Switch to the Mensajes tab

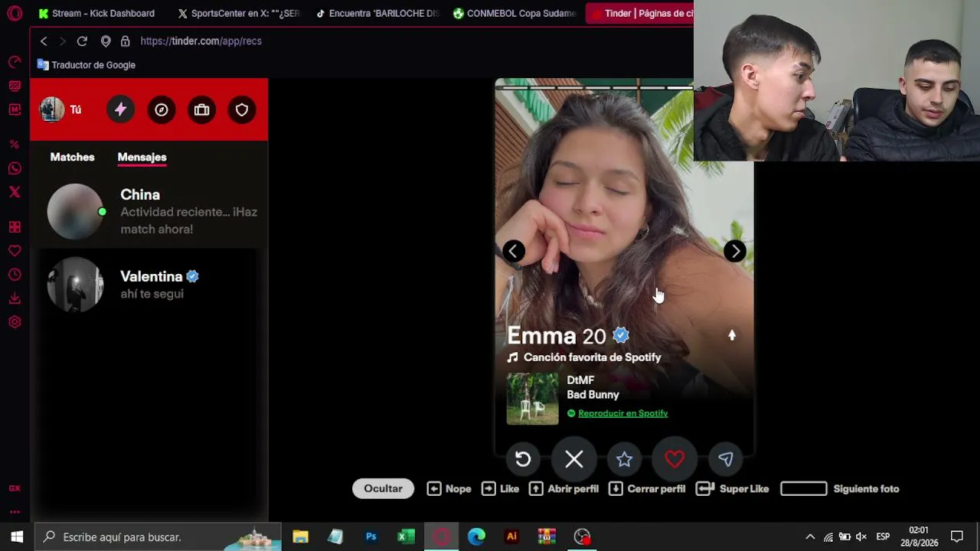pyautogui.click(x=142, y=157)
